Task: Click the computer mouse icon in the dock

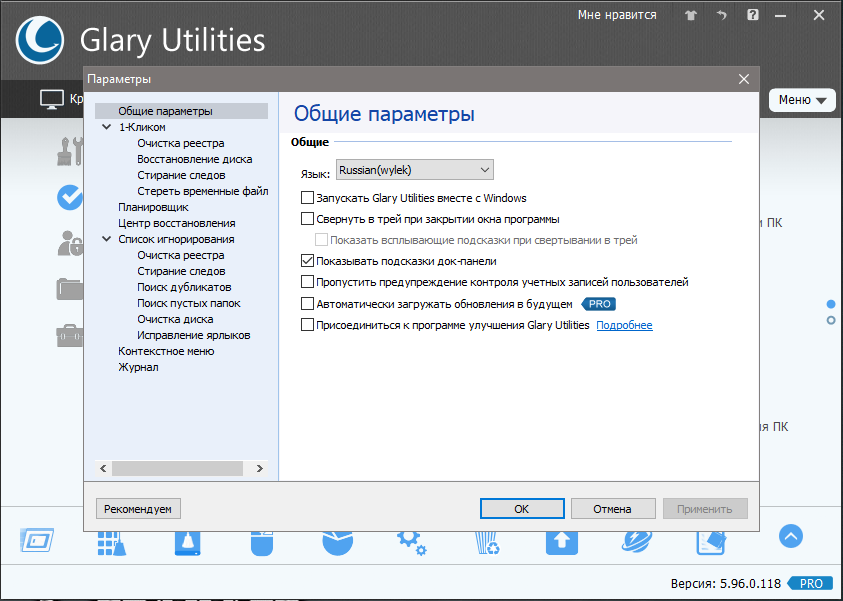Action: click(262, 543)
